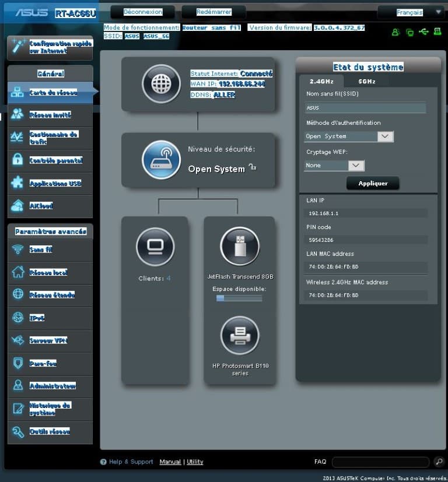Expand the Cryptage WEP None dropdown
The image size is (448, 482).
pos(356,166)
